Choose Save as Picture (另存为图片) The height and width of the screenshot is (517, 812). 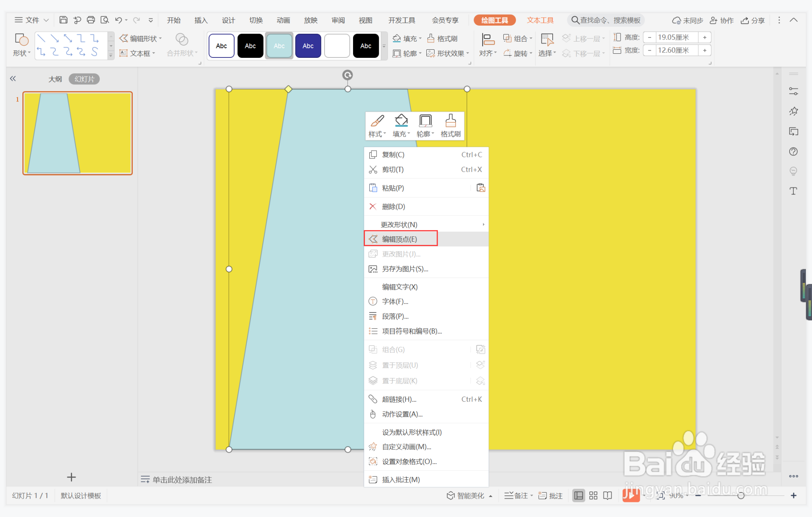[426, 269]
